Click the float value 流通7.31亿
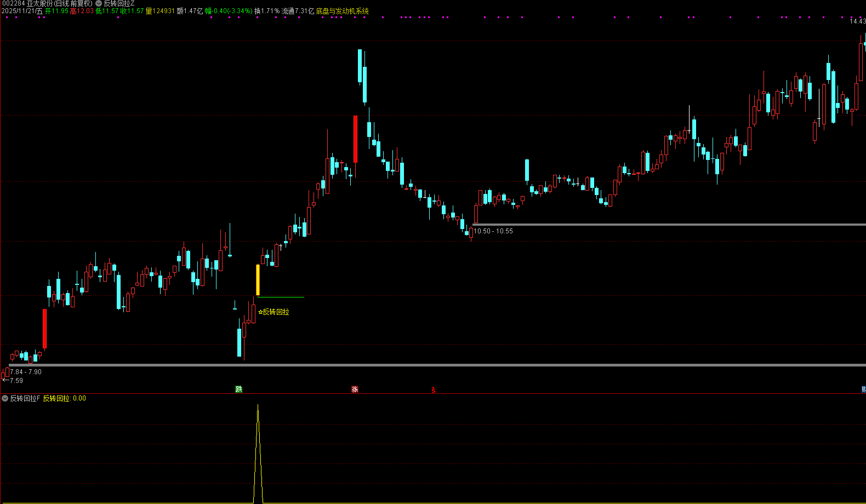The height and width of the screenshot is (504, 866). 298,11
